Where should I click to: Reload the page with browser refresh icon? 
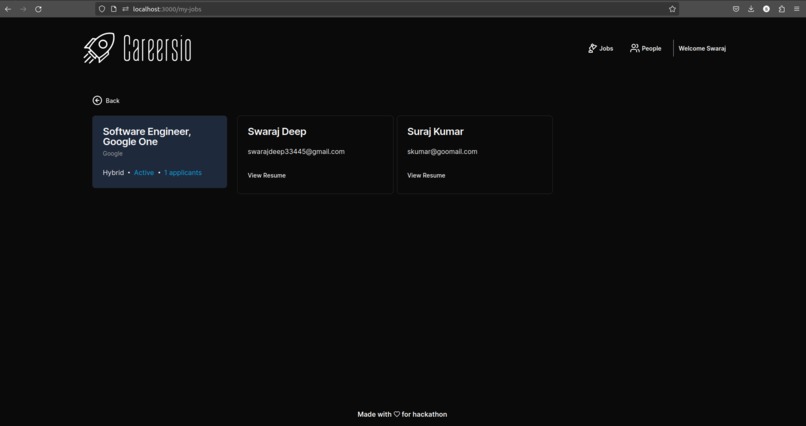(x=38, y=9)
